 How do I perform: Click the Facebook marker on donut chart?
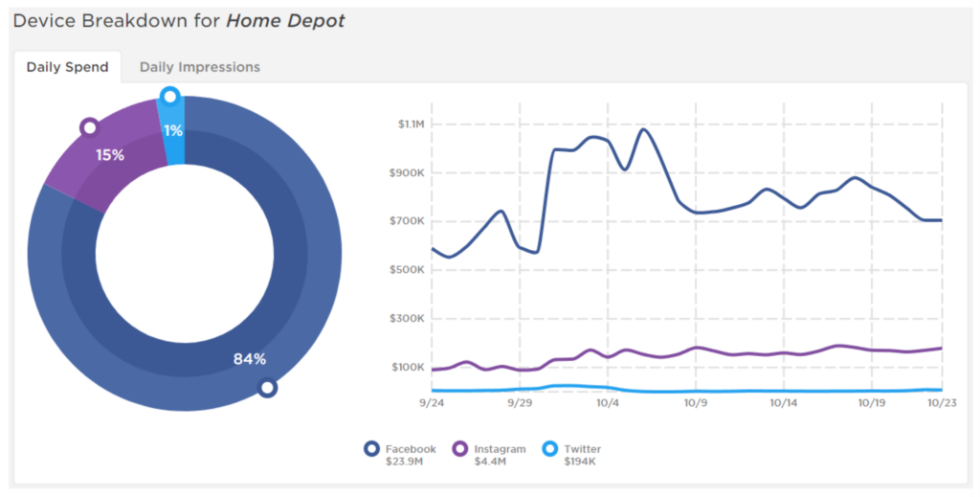268,388
